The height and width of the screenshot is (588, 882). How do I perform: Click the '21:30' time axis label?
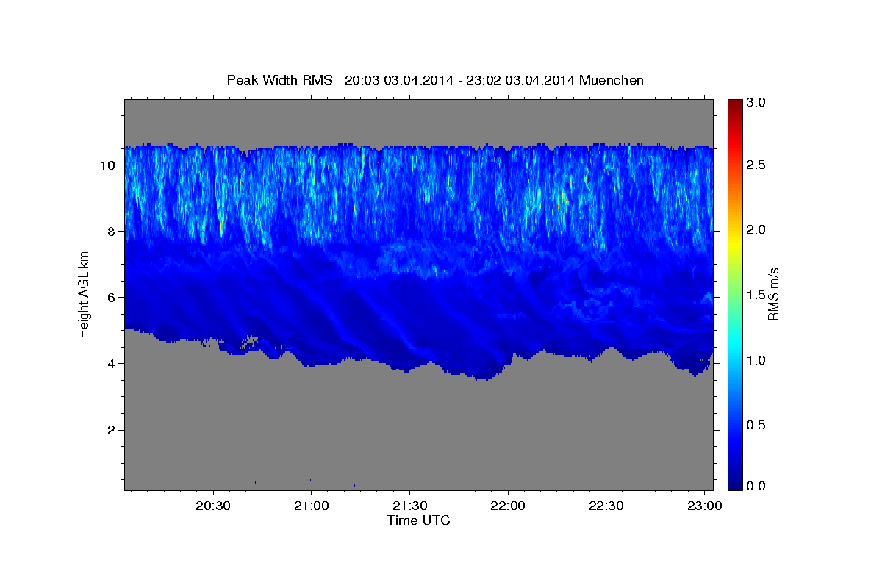pyautogui.click(x=409, y=506)
